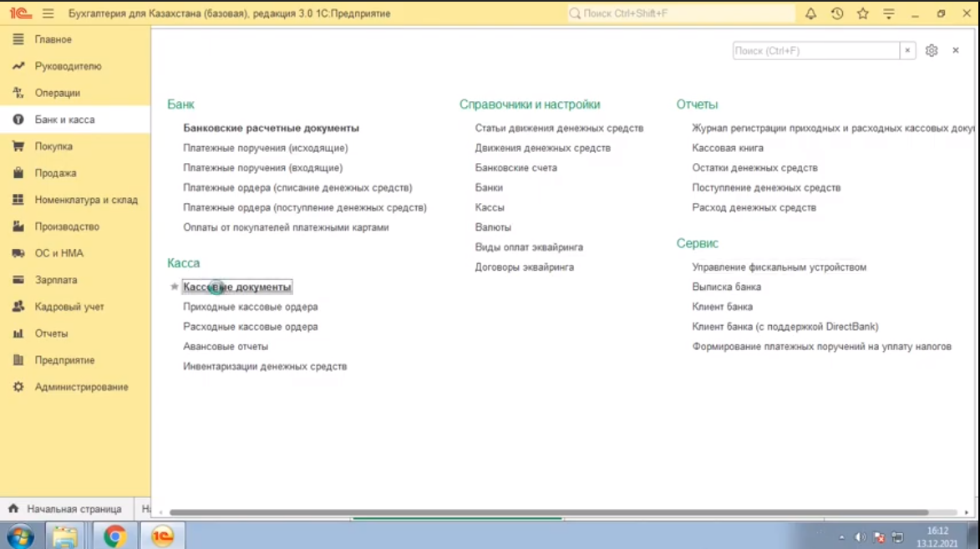Open the history clock icon
The height and width of the screenshot is (549, 980).
coord(837,13)
